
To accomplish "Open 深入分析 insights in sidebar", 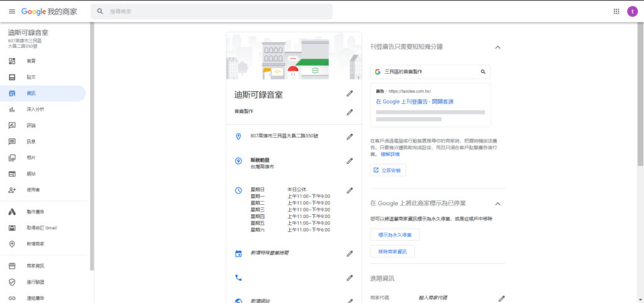I will point(35,110).
